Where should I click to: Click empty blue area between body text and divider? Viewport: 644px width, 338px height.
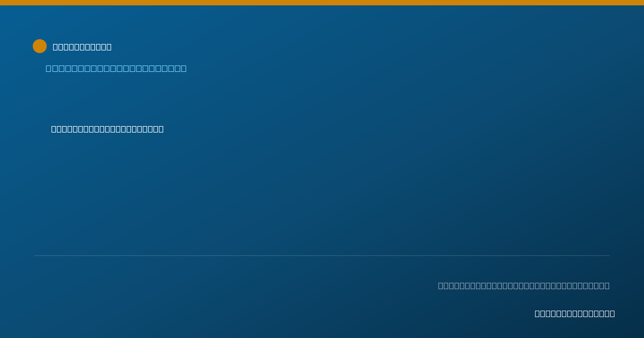point(322,193)
